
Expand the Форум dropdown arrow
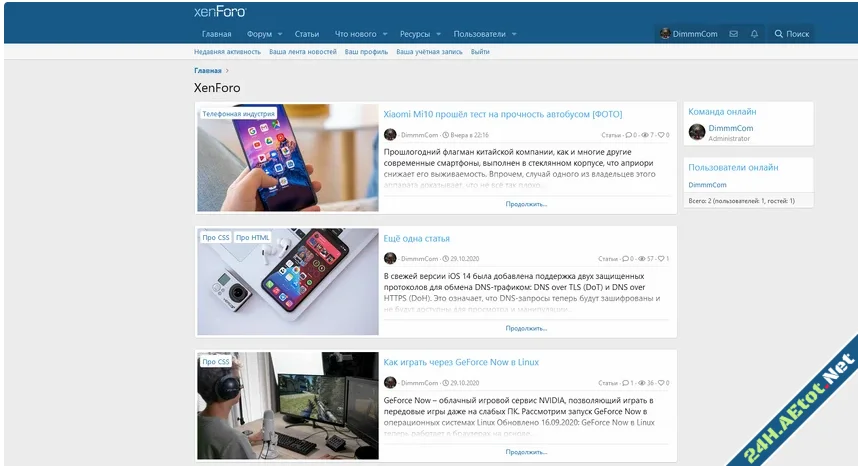pos(280,34)
